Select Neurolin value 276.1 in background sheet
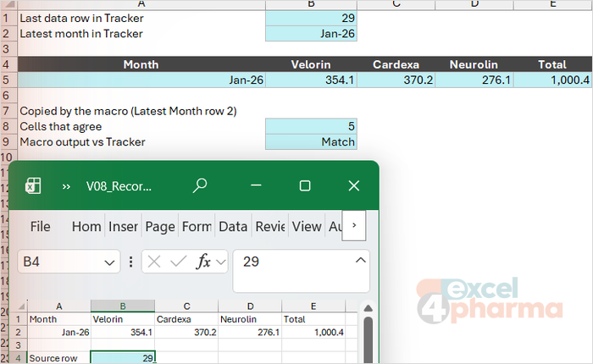 [x=474, y=80]
